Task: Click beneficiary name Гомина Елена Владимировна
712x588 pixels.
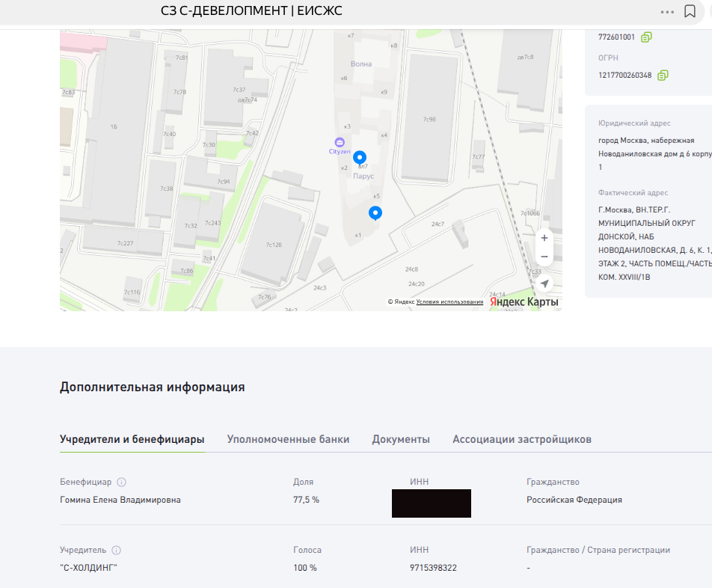Action: [120, 500]
